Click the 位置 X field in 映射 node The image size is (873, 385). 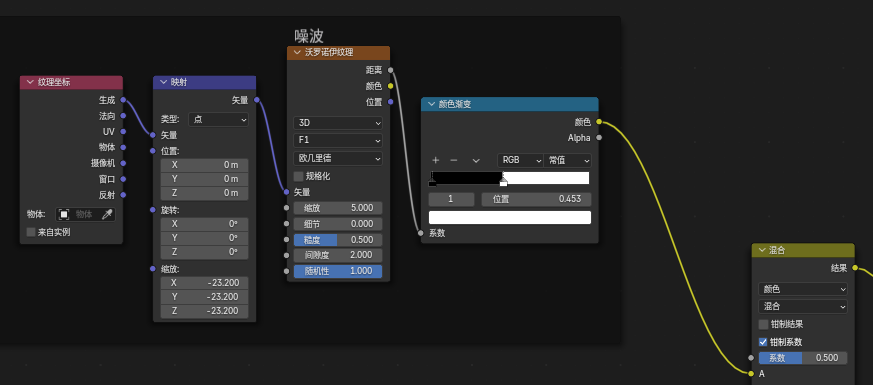coord(204,165)
